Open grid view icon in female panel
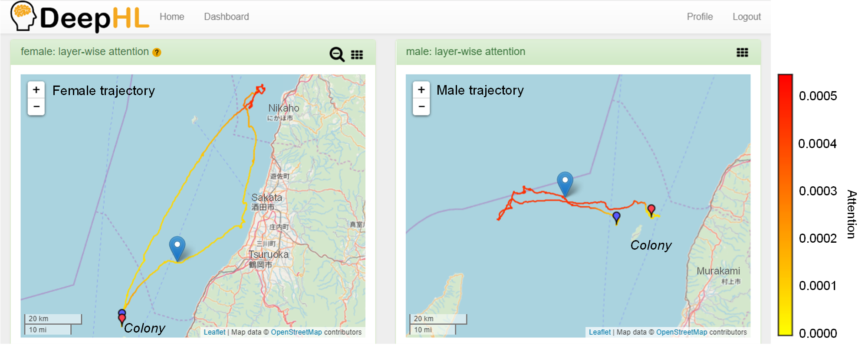 pyautogui.click(x=357, y=55)
